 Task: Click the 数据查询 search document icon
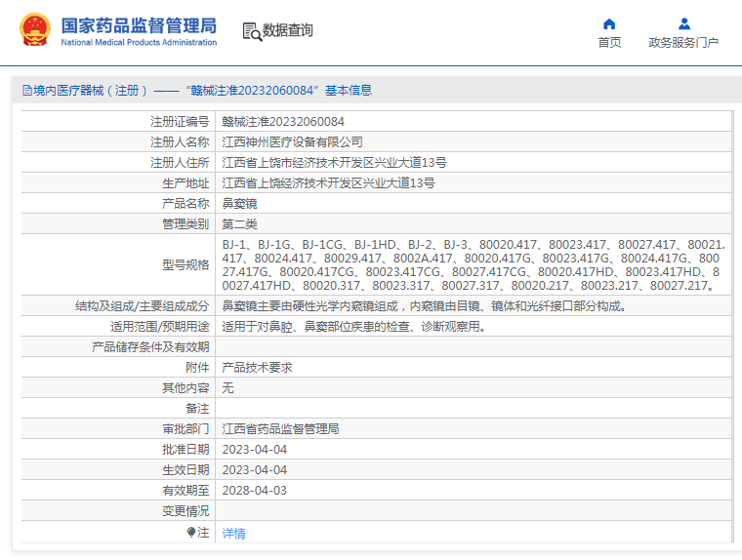pyautogui.click(x=252, y=31)
